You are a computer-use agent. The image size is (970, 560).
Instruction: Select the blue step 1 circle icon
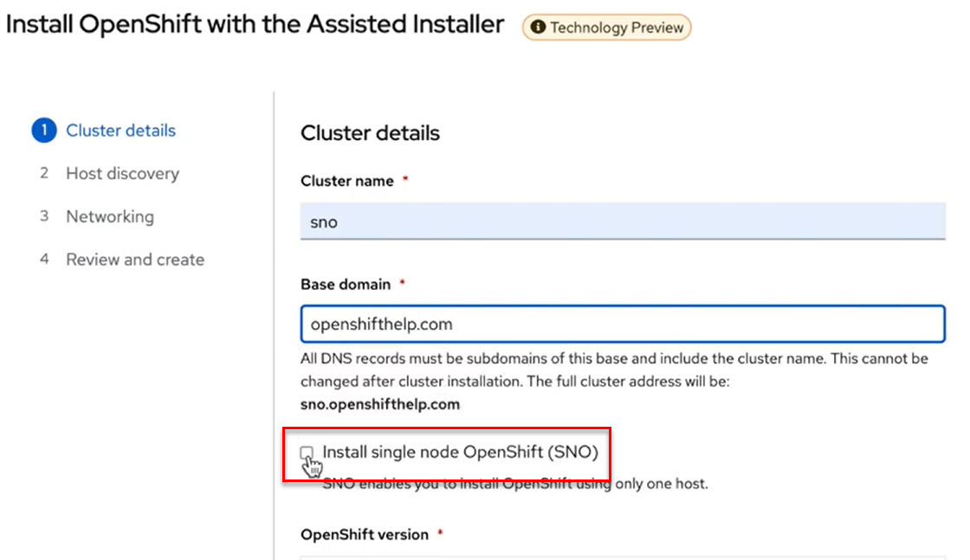(44, 131)
